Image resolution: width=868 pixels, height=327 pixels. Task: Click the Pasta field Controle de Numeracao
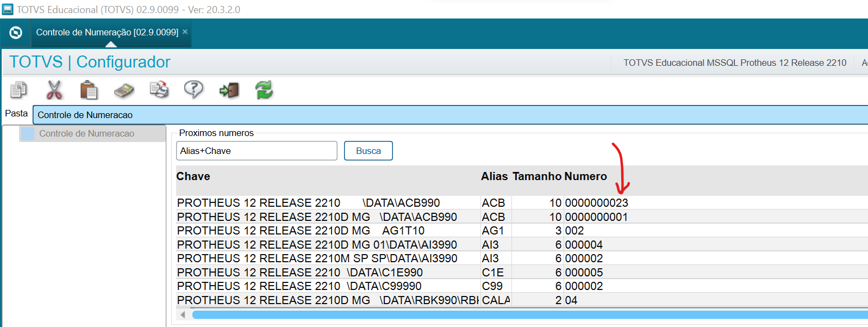click(450, 115)
